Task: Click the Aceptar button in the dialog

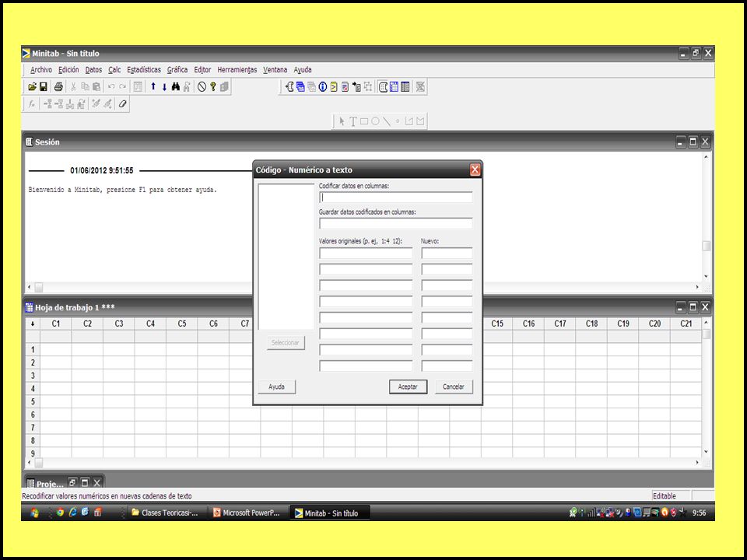Action: pyautogui.click(x=408, y=387)
